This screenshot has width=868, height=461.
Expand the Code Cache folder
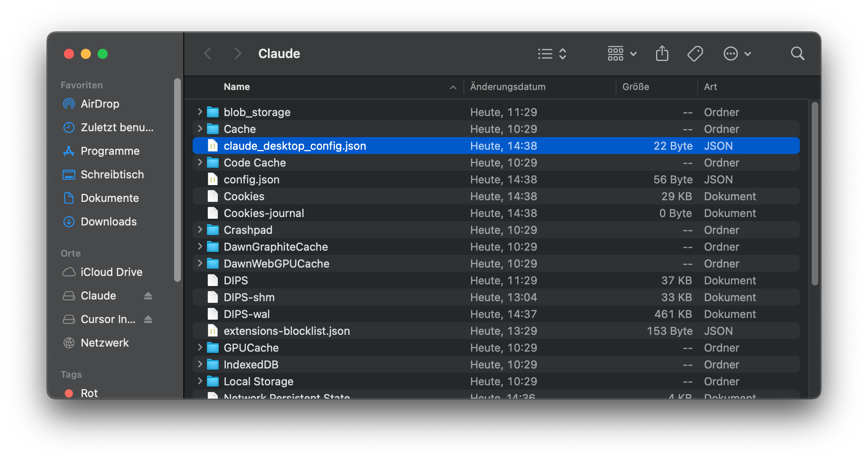click(200, 162)
